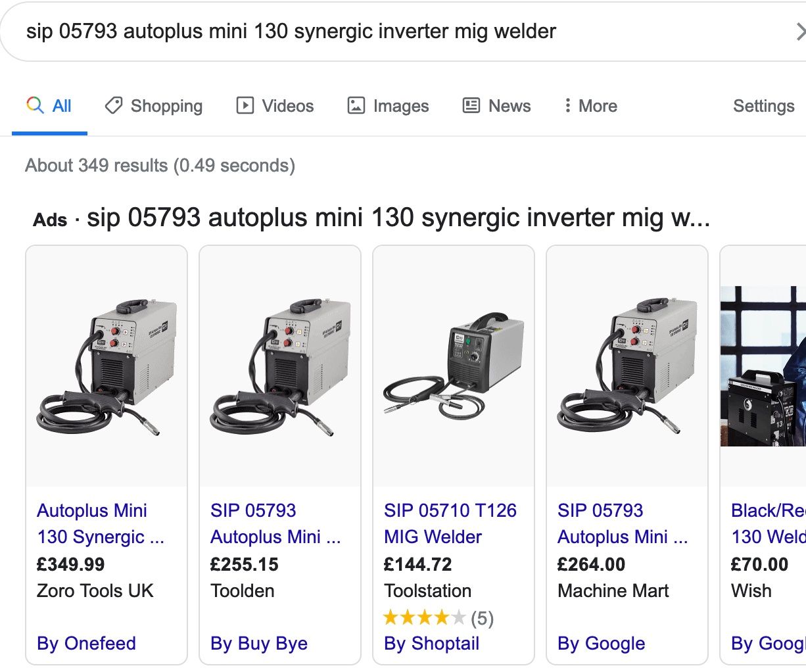
Task: Open the Settings menu
Action: point(763,106)
